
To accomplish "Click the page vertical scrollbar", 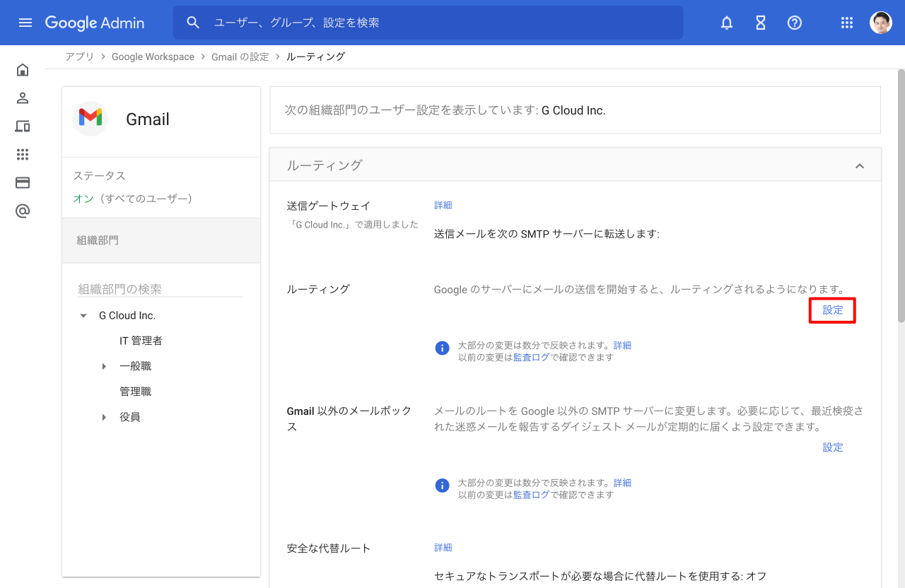I will click(901, 196).
